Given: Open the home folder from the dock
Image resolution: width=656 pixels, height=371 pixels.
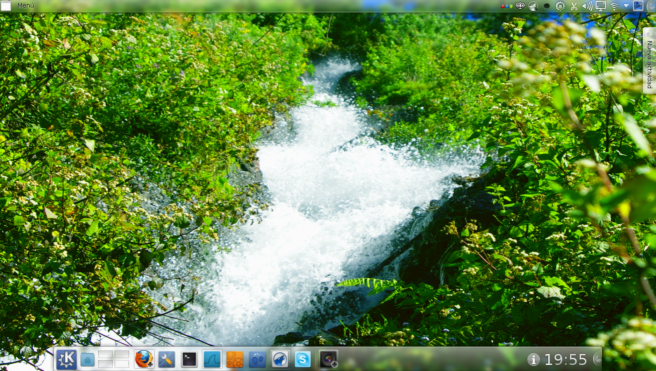Looking at the screenshot, I should click(x=87, y=359).
